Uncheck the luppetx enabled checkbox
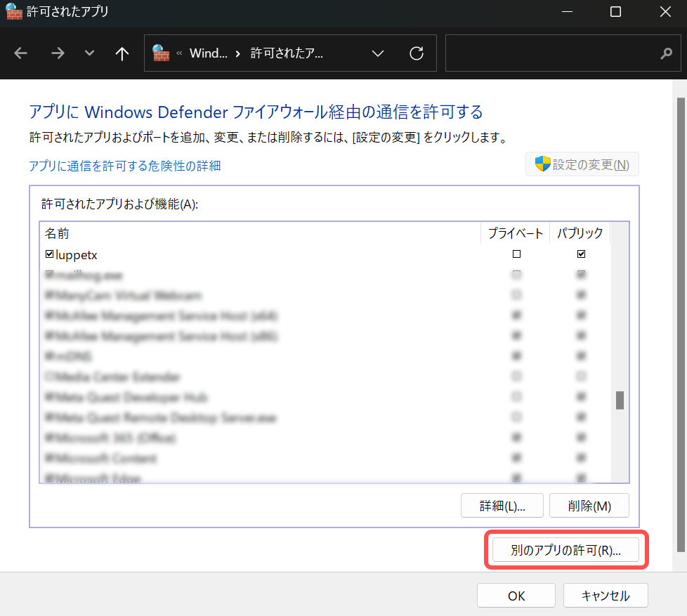The height and width of the screenshot is (616, 687). pyautogui.click(x=49, y=254)
